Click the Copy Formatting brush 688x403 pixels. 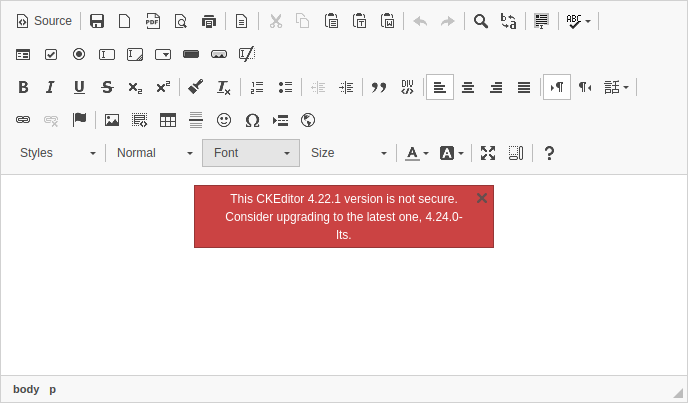[x=196, y=87]
